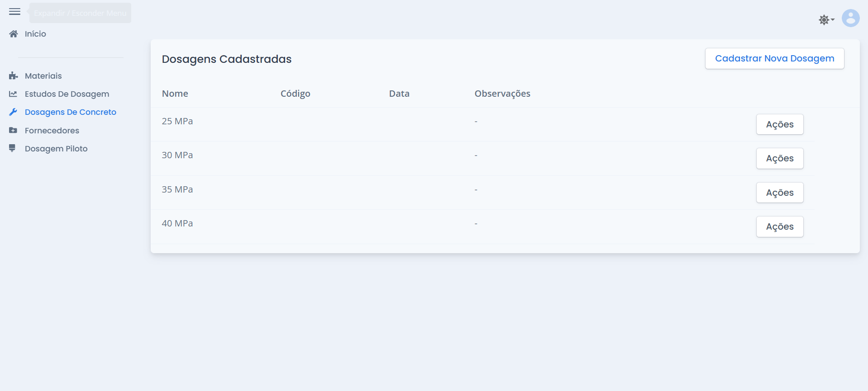Viewport: 868px width, 391px height.
Task: Click the home icon beside Início
Action: 14,34
